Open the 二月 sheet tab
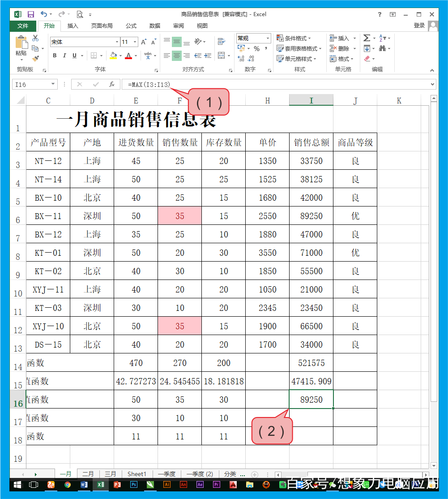Image resolution: width=448 pixels, height=499 pixels. pyautogui.click(x=88, y=474)
